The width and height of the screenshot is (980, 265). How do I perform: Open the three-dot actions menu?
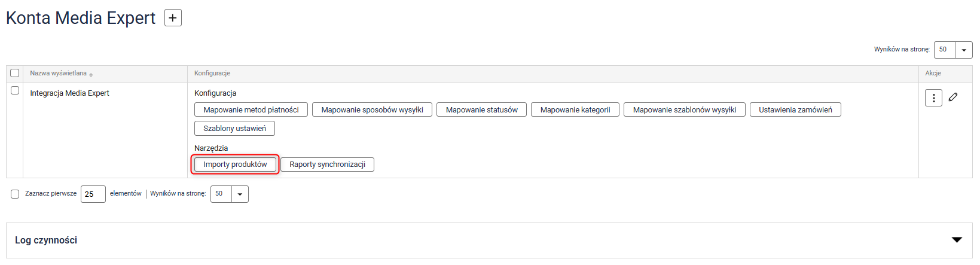coord(933,98)
